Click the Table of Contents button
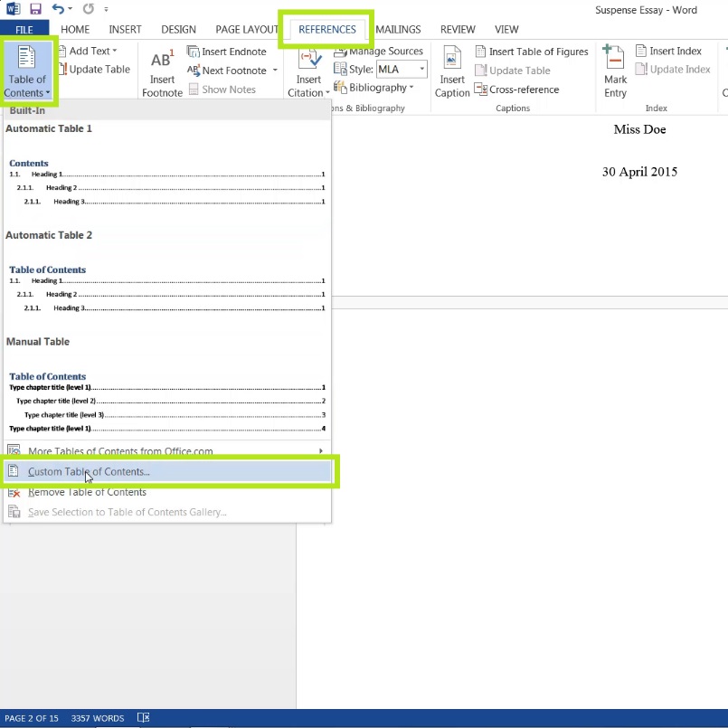 pos(27,71)
